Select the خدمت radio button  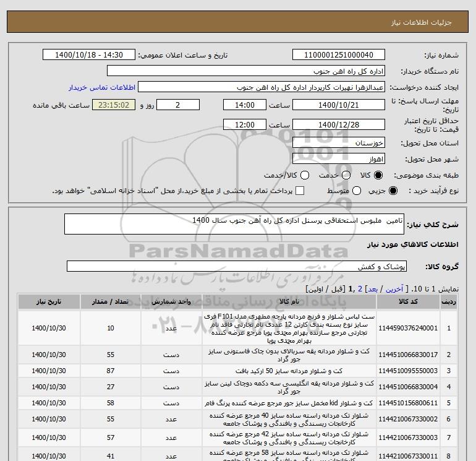[x=346, y=175]
